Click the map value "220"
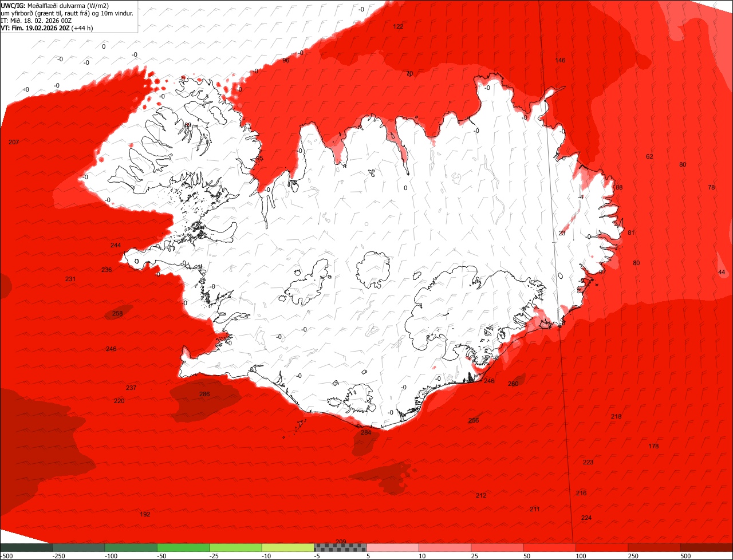The image size is (733, 560). tap(119, 401)
